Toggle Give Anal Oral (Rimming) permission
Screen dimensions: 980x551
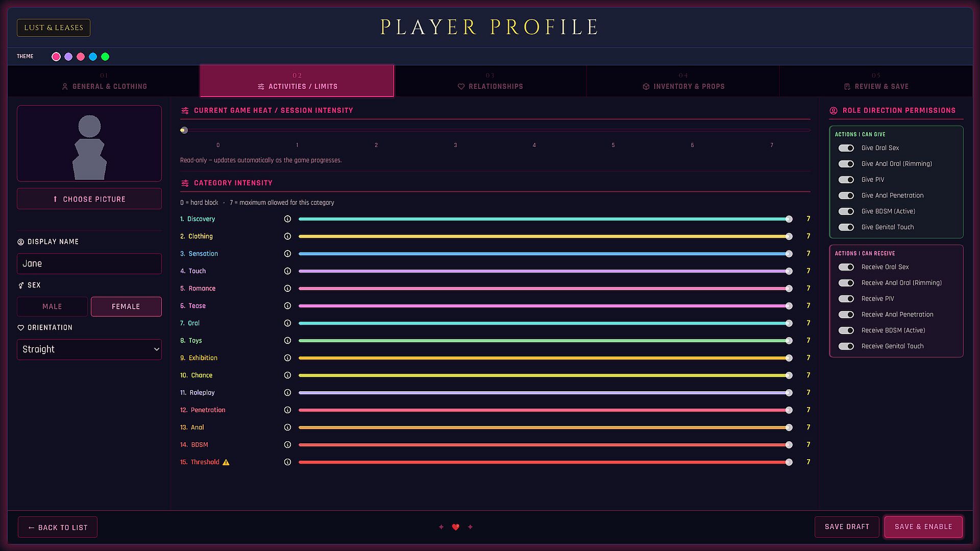846,164
